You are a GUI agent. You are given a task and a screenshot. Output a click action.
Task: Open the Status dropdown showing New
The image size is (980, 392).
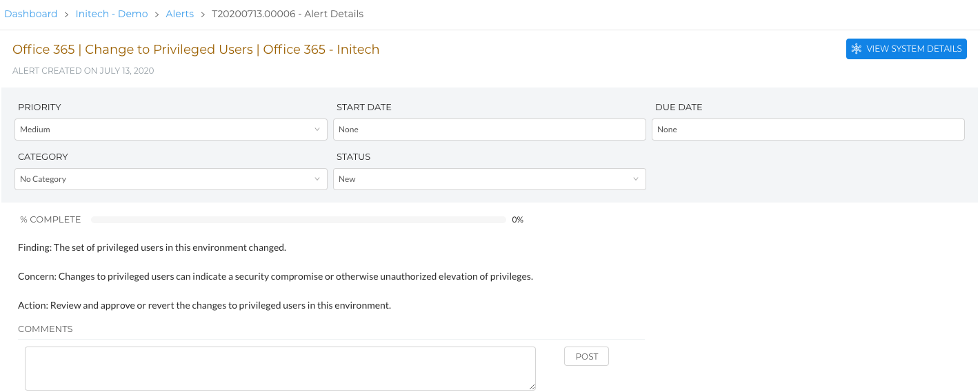[490, 179]
